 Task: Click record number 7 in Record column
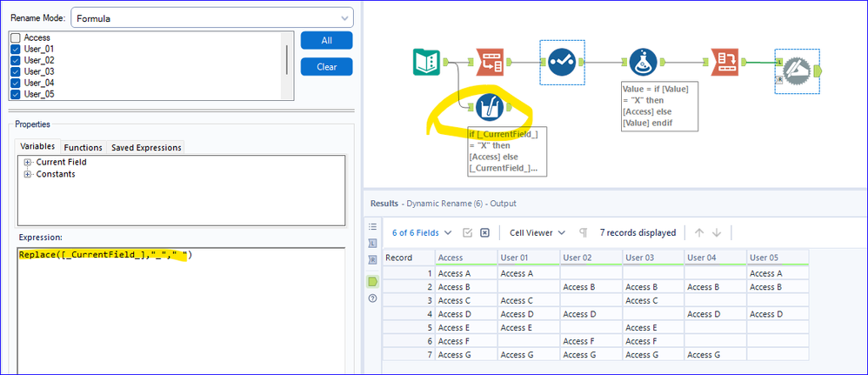click(x=409, y=354)
